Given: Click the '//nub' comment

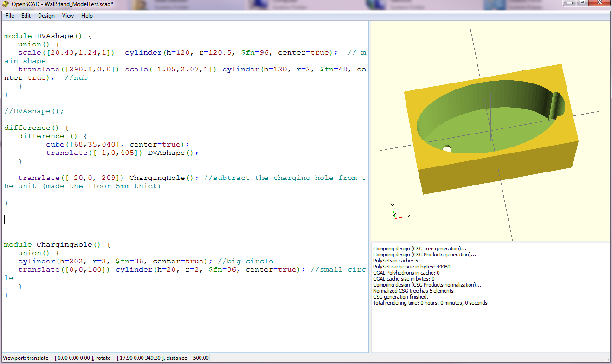Looking at the screenshot, I should (76, 77).
